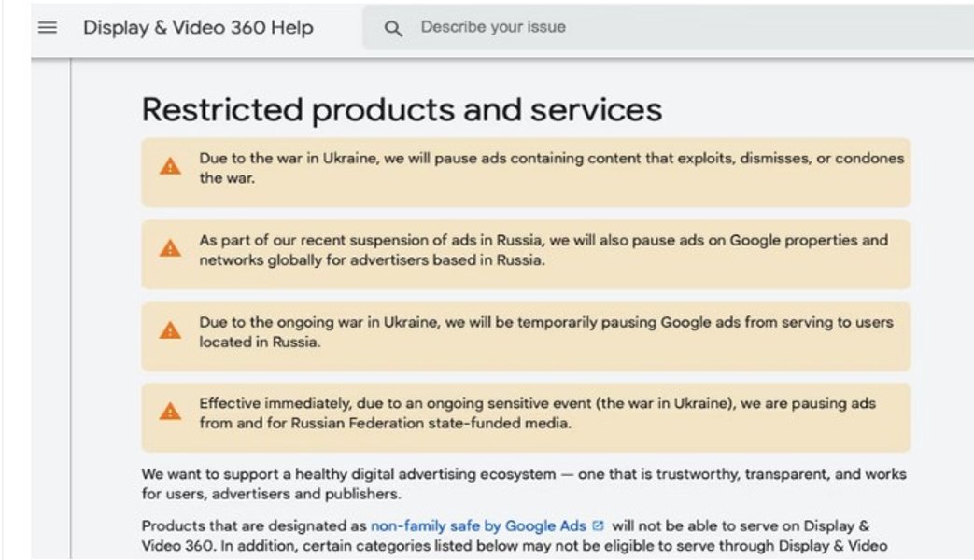Click the warning icon for the users located in Russia alert
974x560 pixels.
click(169, 331)
